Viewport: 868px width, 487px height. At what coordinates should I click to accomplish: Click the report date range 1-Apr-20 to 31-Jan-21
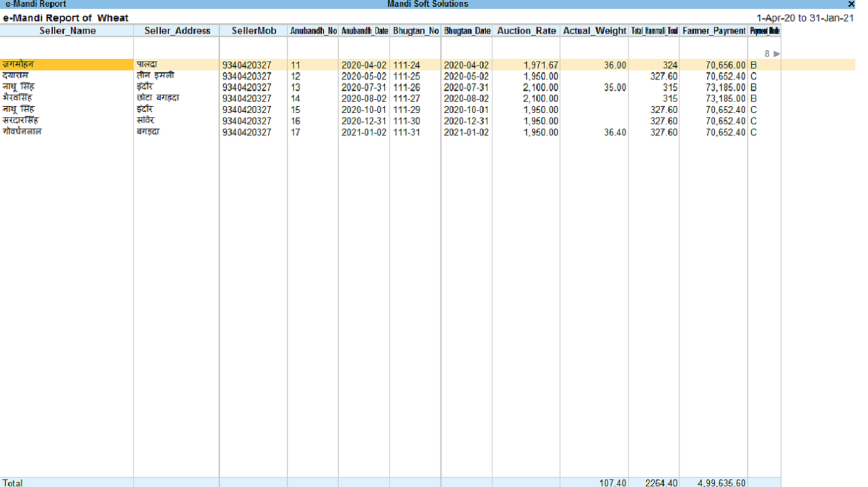(804, 18)
